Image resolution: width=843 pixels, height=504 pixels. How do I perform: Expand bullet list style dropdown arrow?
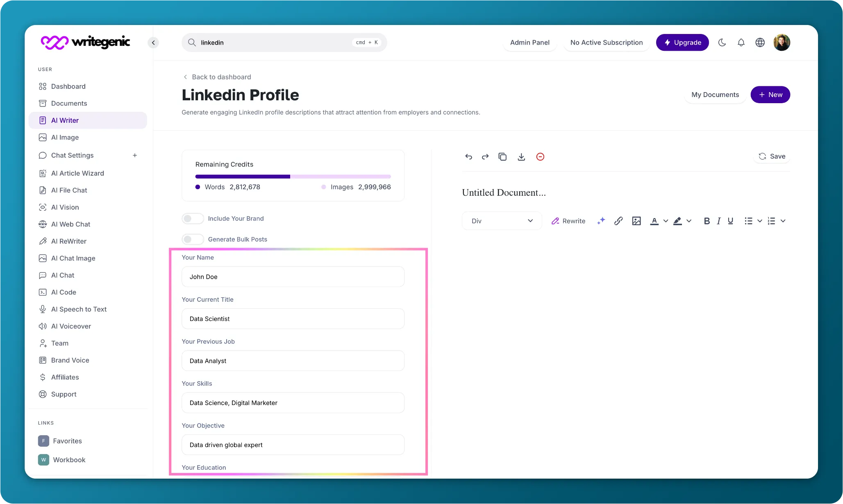coord(759,221)
